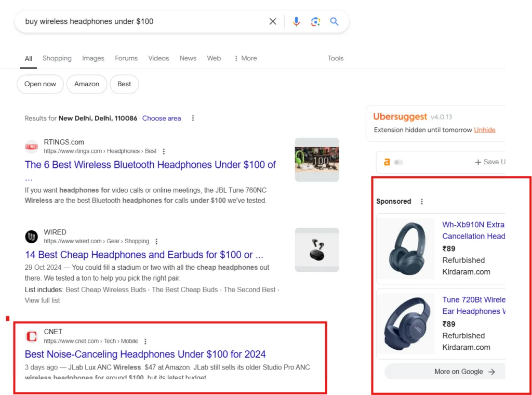The height and width of the screenshot is (395, 532).
Task: Click the Ubersuggest logo text
Action: (400, 117)
